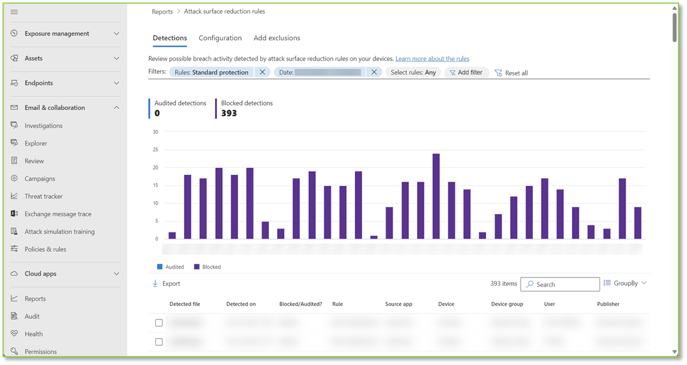This screenshot has width=687, height=365.
Task: Click the Health heart icon
Action: [x=14, y=333]
